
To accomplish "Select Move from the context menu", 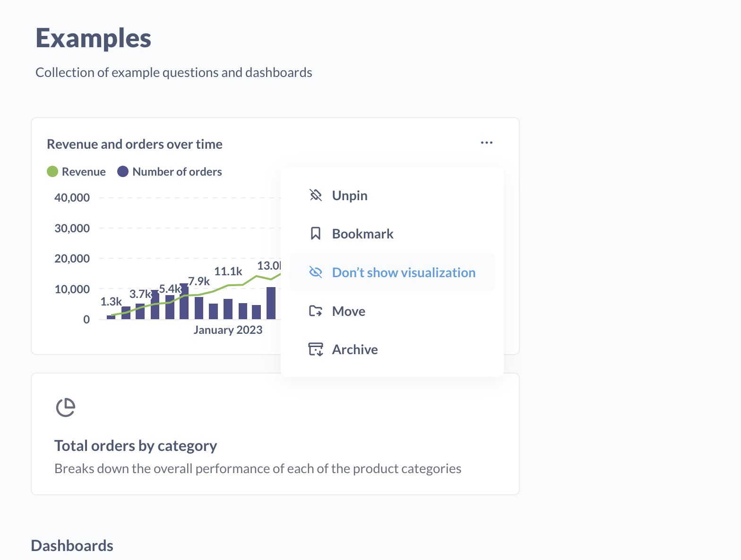I will coord(348,311).
